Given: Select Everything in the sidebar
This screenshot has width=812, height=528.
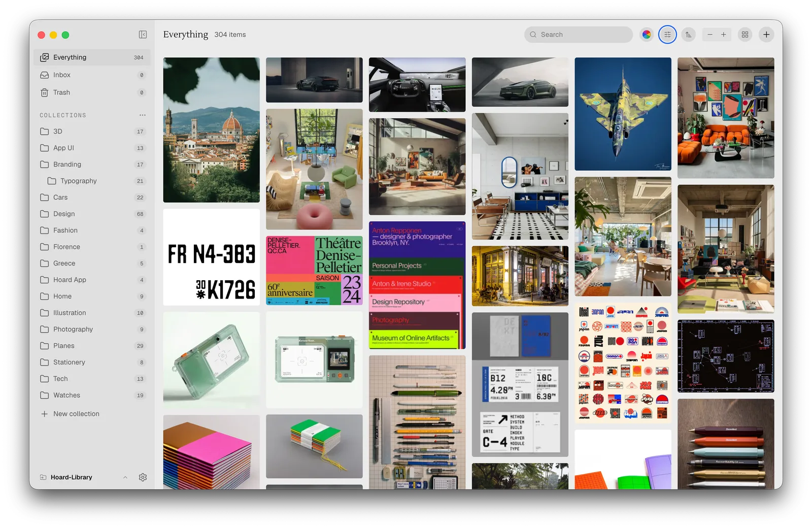Looking at the screenshot, I should click(92, 57).
